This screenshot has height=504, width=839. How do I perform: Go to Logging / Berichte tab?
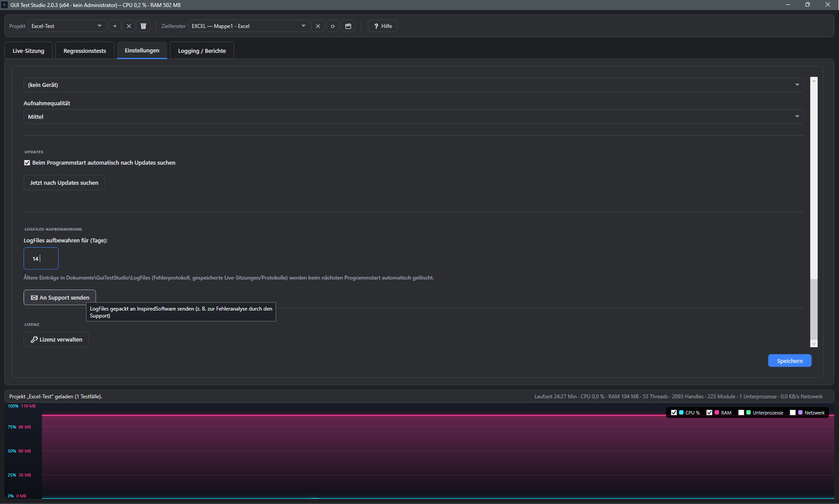[202, 51]
